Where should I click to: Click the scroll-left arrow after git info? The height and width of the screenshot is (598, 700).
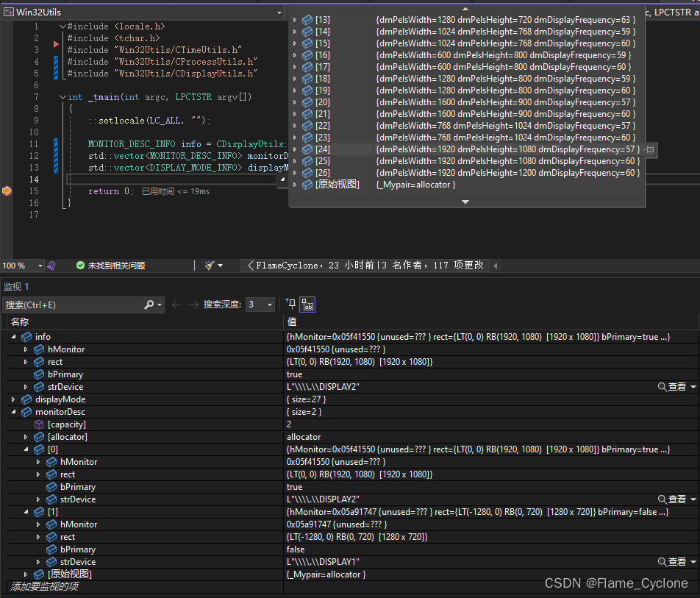coord(495,266)
